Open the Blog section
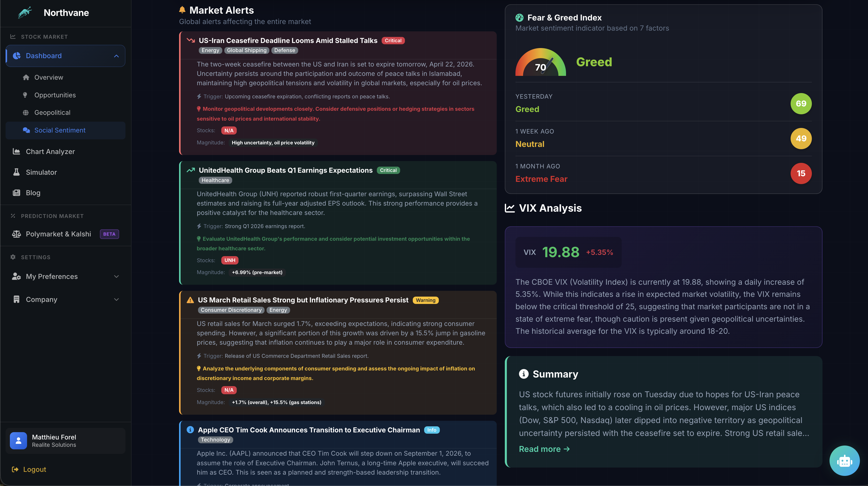Viewport: 868px width, 486px height. 65,193
